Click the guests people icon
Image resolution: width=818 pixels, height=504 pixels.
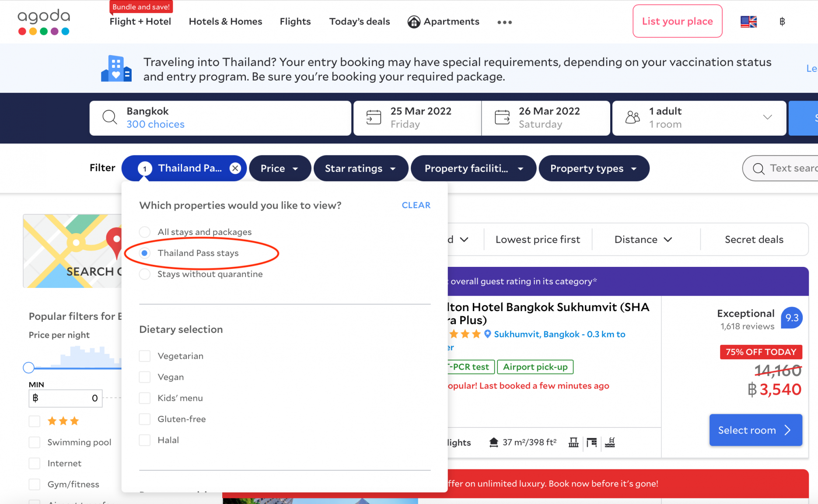coord(633,117)
